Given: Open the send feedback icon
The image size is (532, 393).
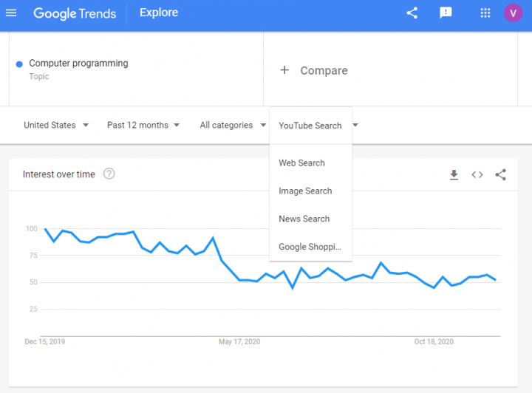Looking at the screenshot, I should [446, 13].
